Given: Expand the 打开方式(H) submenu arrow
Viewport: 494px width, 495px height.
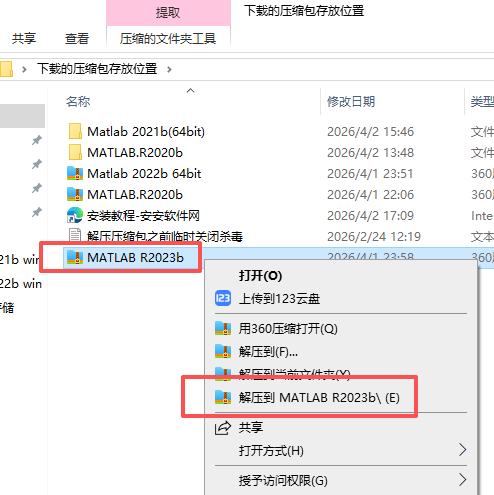Looking at the screenshot, I should (462, 450).
